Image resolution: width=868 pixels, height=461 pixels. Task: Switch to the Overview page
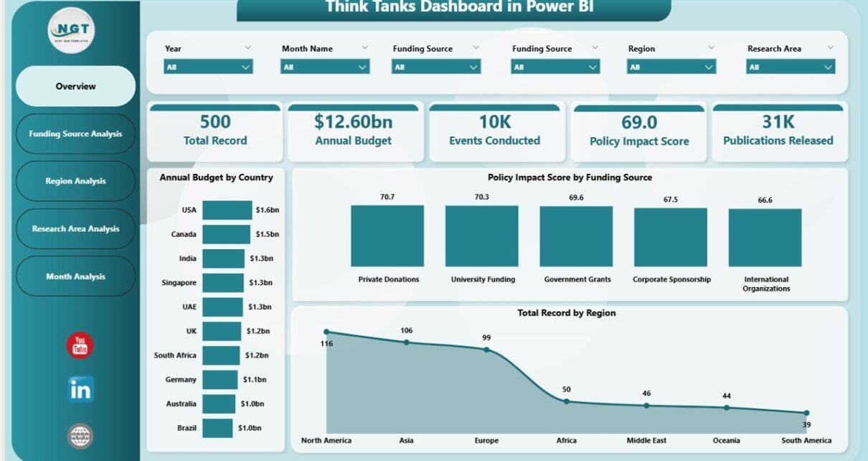(x=75, y=86)
